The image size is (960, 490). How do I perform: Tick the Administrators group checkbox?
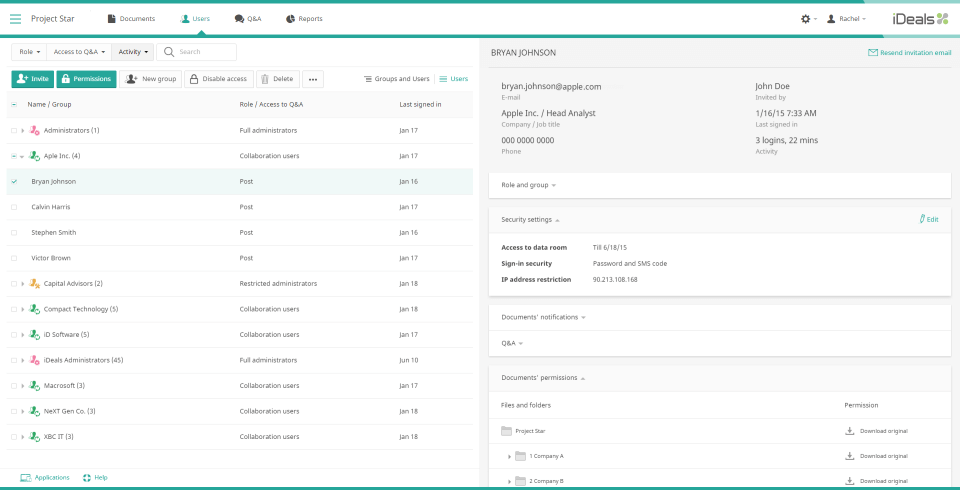click(x=14, y=131)
